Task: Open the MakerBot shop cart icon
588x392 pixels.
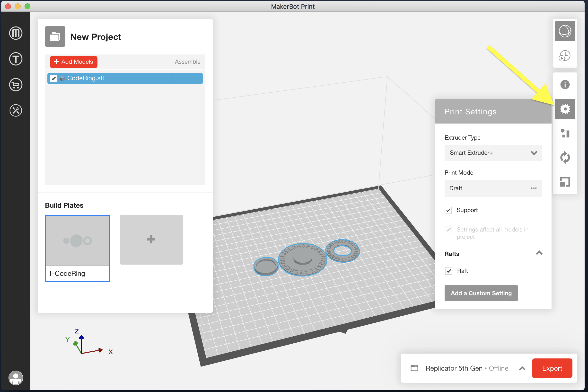Action: [x=16, y=85]
